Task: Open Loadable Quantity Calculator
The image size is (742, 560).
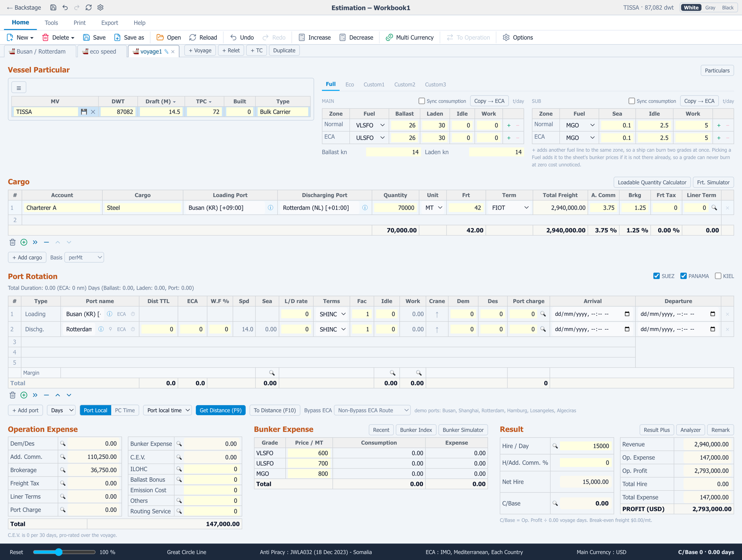Action: 652,182
